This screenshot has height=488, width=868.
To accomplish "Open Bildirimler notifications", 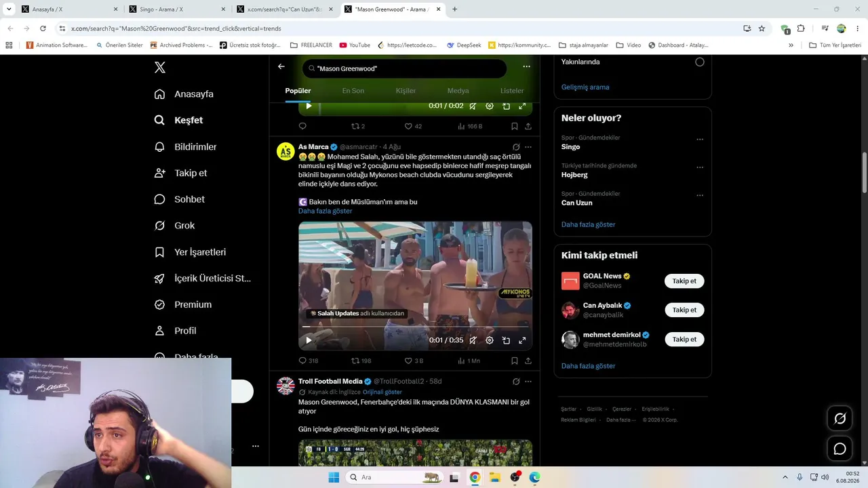I will (x=185, y=146).
